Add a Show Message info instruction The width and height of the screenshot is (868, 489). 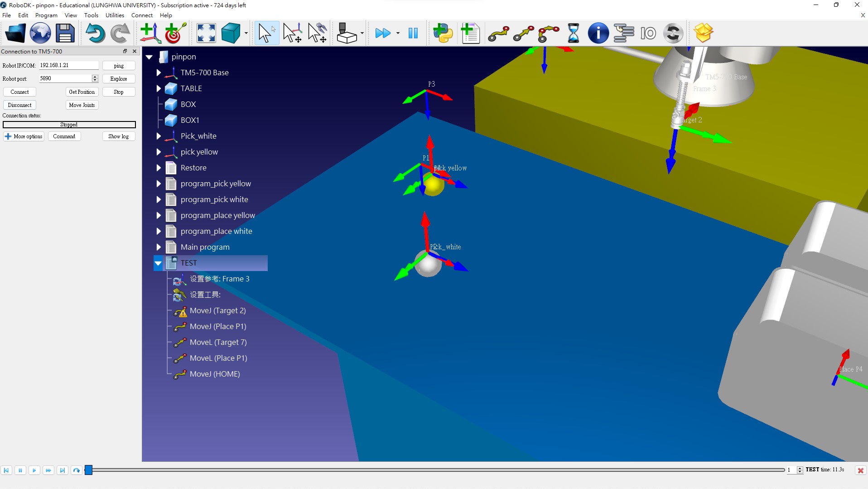(x=598, y=33)
